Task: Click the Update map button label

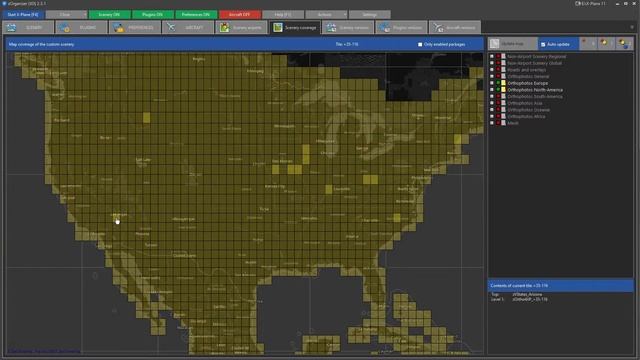Action: pyautogui.click(x=512, y=44)
